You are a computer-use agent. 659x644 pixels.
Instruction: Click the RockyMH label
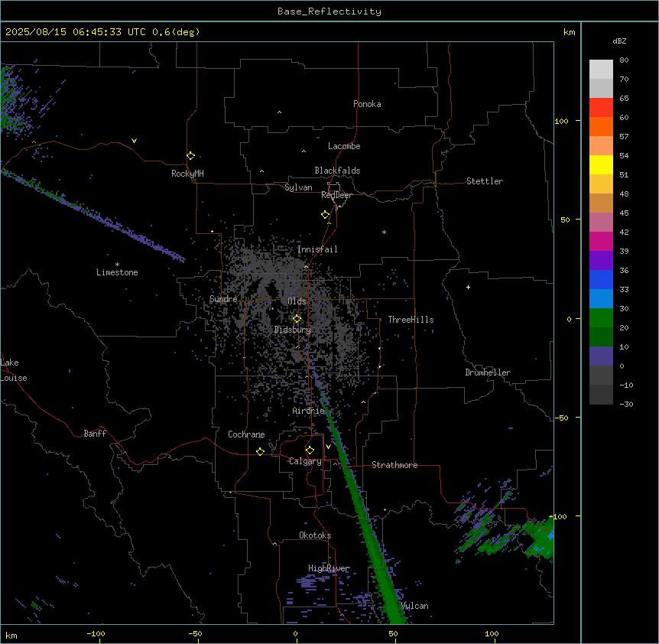pyautogui.click(x=187, y=174)
